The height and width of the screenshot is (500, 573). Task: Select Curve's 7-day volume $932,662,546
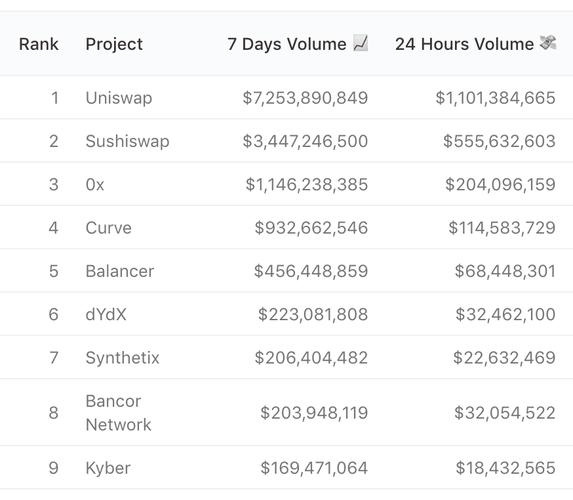click(311, 228)
